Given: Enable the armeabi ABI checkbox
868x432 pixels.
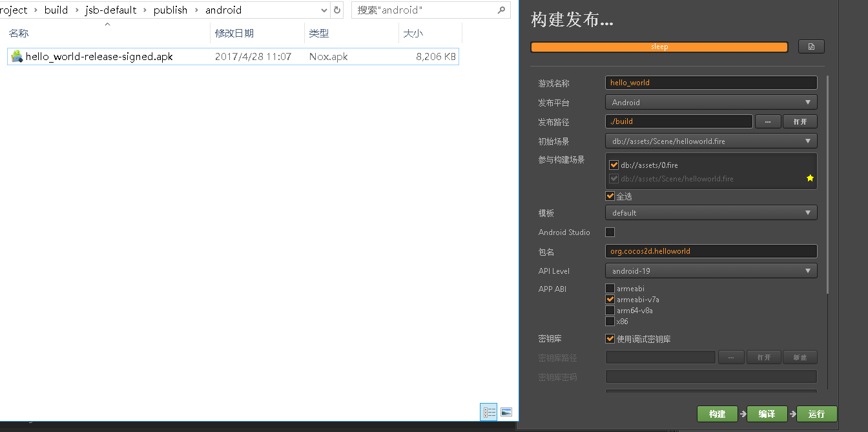Looking at the screenshot, I should pyautogui.click(x=610, y=289).
